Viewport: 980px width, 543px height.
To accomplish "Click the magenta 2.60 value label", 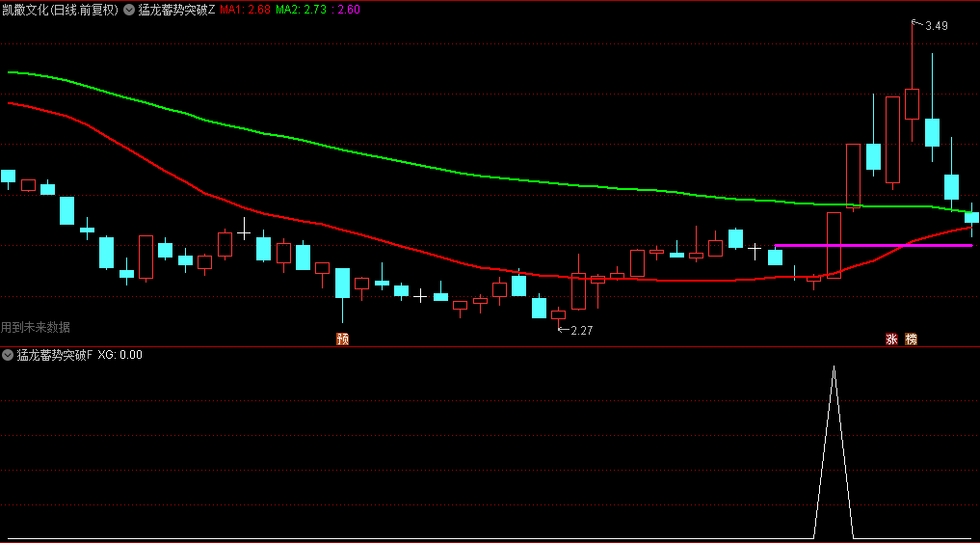I will pyautogui.click(x=346, y=10).
